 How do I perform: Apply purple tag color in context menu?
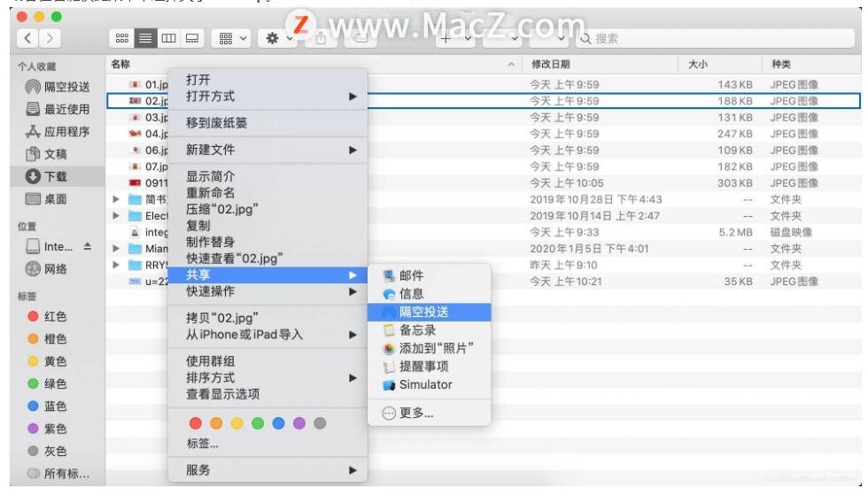click(299, 423)
